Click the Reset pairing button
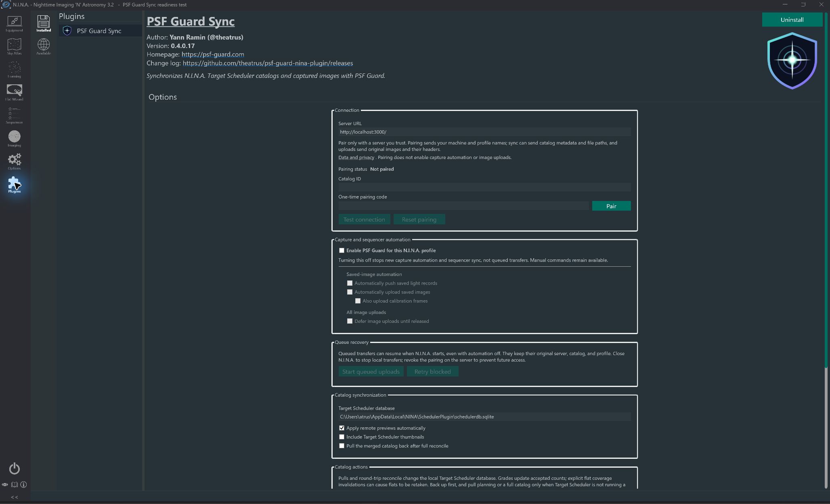830x504 pixels. (419, 220)
